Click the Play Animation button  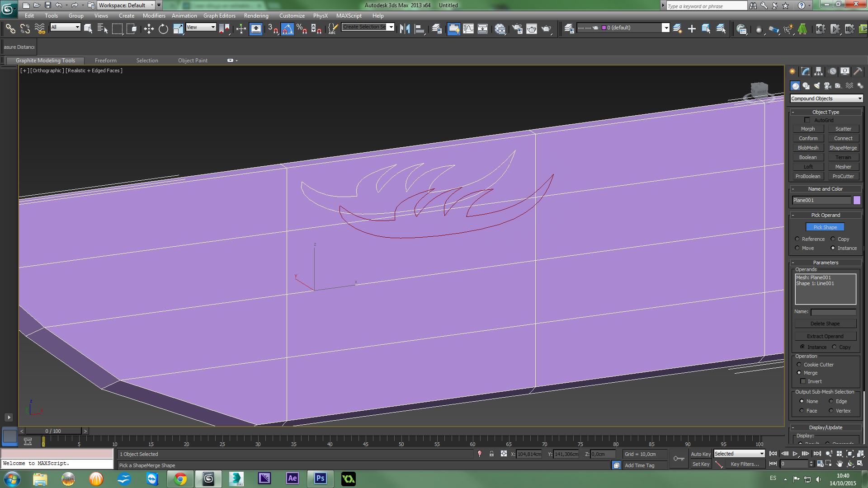point(795,454)
